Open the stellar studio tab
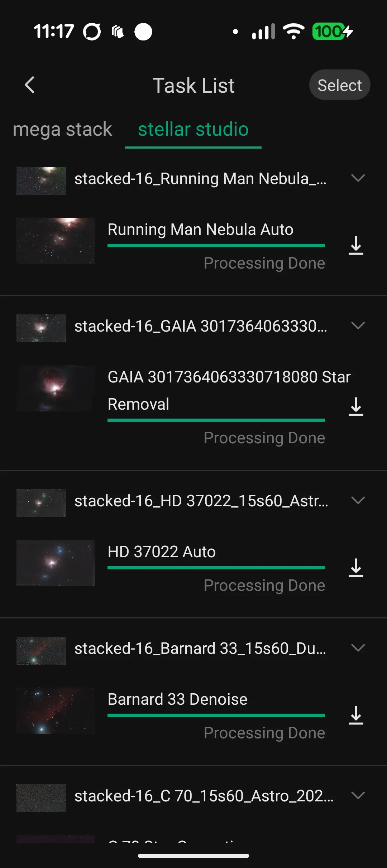Screen dimensions: 387x868 [x=193, y=129]
